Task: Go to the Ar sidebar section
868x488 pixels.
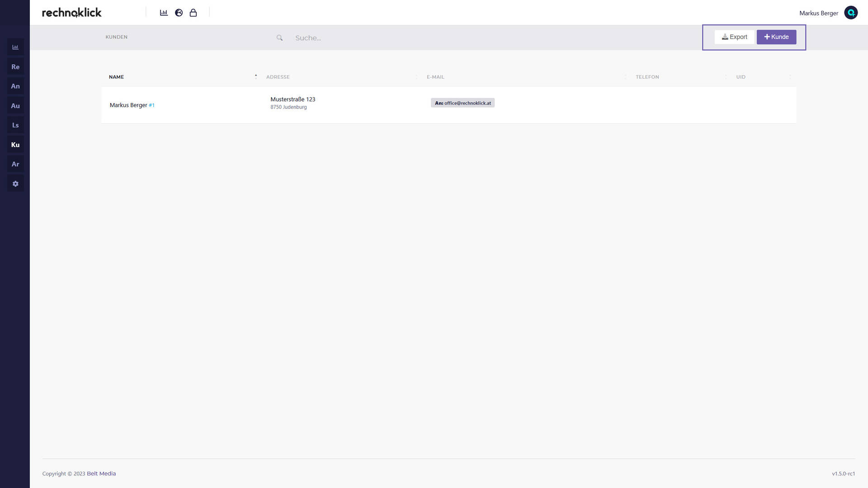Action: point(15,164)
